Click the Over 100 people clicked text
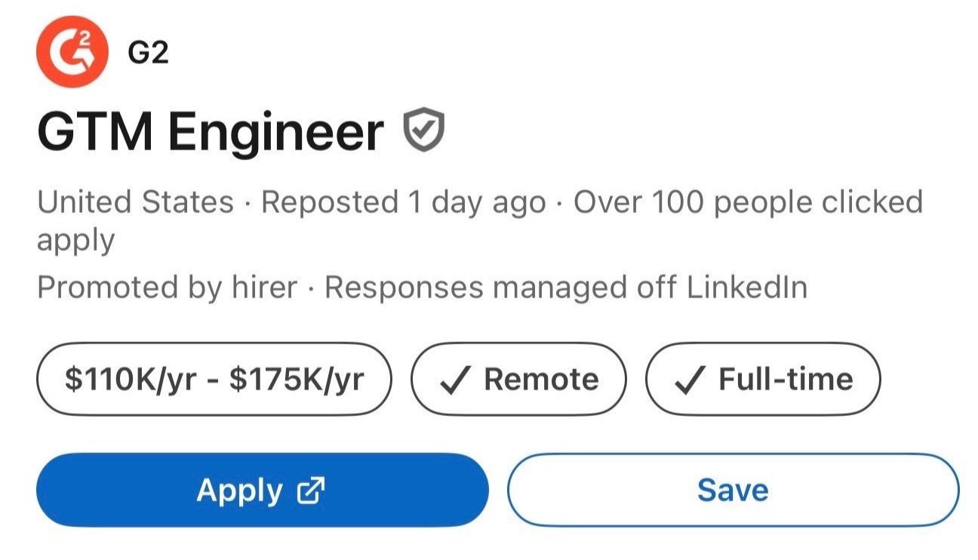Viewport: 978px width, 560px height. click(x=747, y=202)
